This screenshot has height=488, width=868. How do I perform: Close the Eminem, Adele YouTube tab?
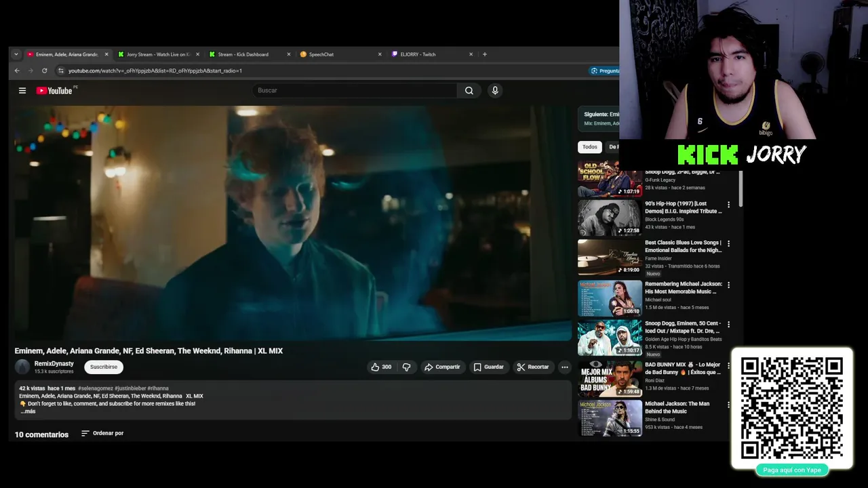(x=106, y=54)
